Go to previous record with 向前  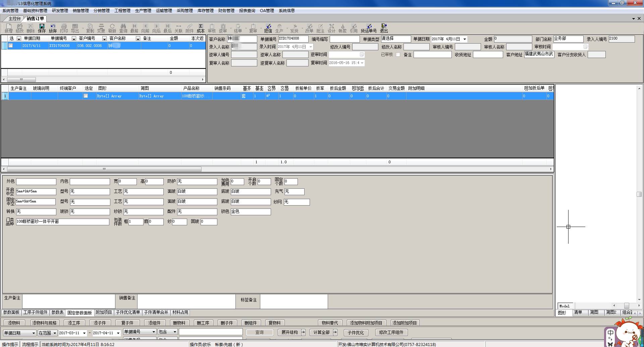click(145, 28)
